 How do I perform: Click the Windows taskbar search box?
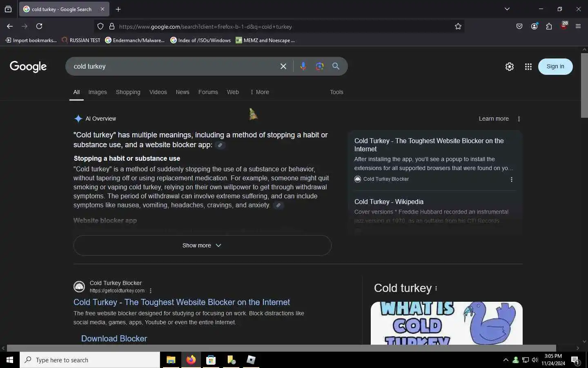click(90, 360)
